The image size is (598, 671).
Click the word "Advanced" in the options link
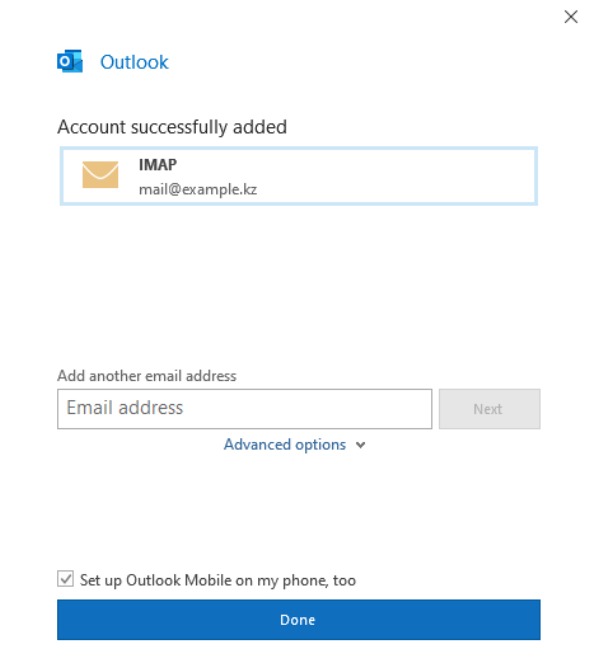pyautogui.click(x=257, y=444)
